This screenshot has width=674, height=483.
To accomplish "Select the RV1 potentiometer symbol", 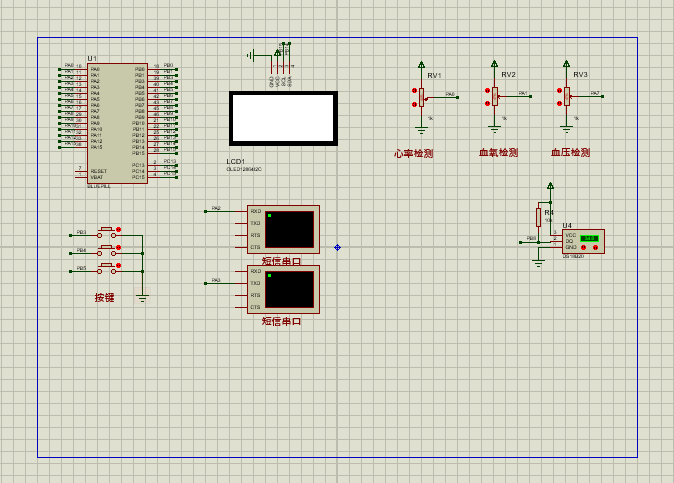I will pyautogui.click(x=421, y=98).
